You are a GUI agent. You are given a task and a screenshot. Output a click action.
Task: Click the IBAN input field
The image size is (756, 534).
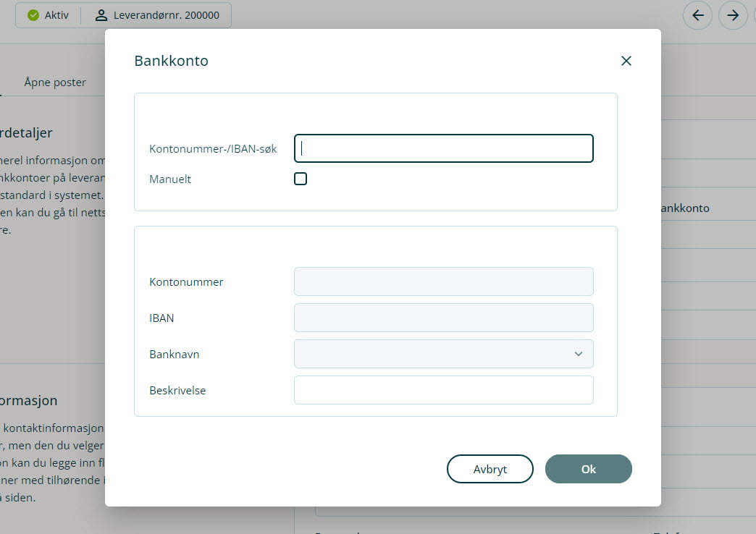coord(443,318)
